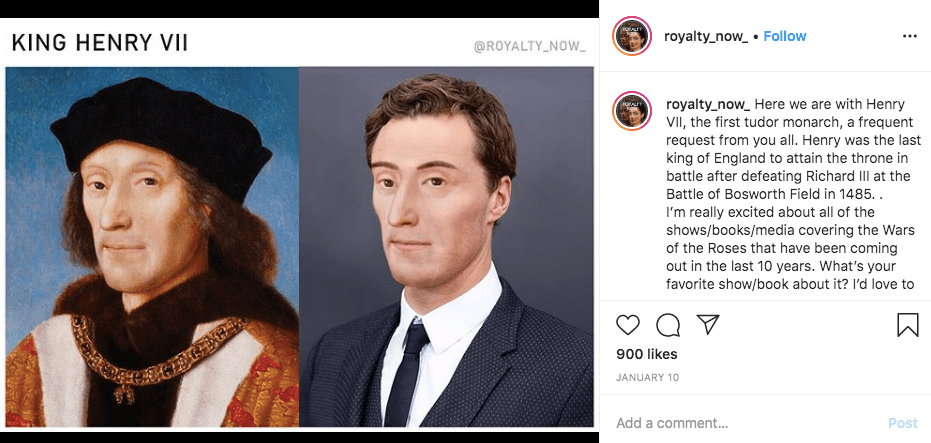931x443 pixels.
Task: Open royalty_now_ username in post header
Action: click(x=706, y=36)
